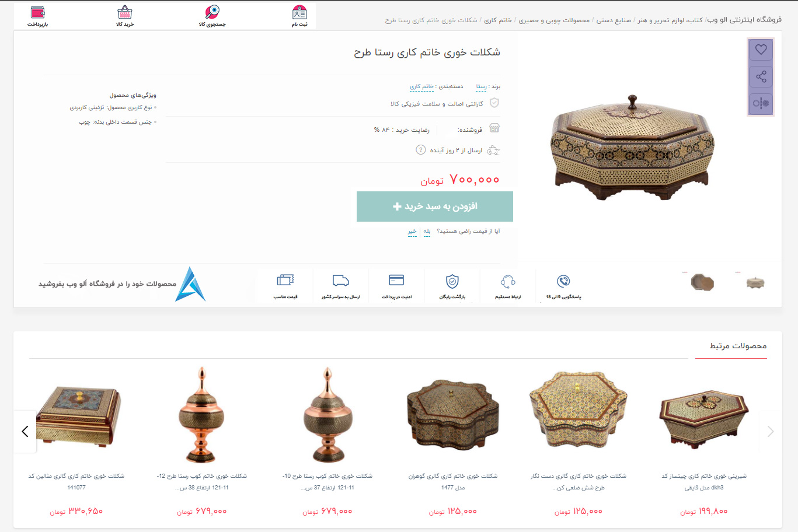Click the compare product icon

[x=761, y=104]
